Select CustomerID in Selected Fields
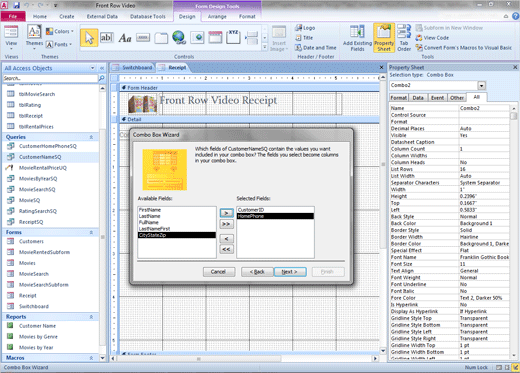Screen dimensions: 520x373 tap(275, 210)
